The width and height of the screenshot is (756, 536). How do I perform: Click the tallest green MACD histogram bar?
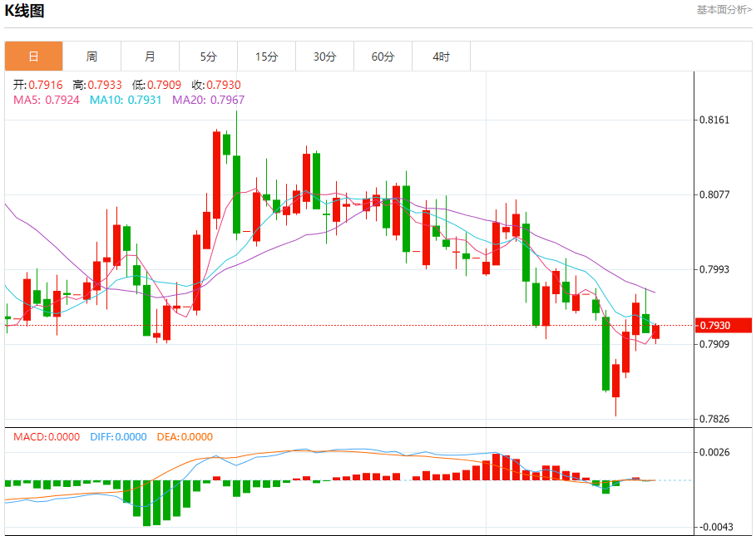tap(147, 504)
